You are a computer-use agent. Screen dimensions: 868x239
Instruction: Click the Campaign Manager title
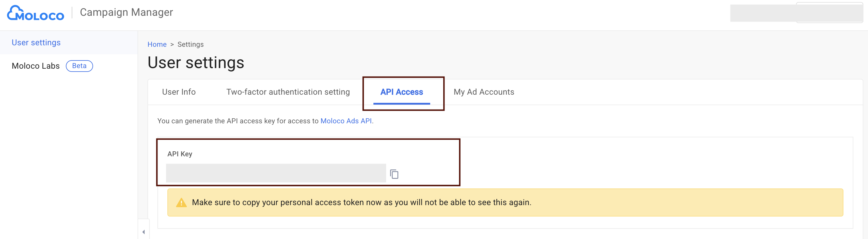[x=126, y=13]
